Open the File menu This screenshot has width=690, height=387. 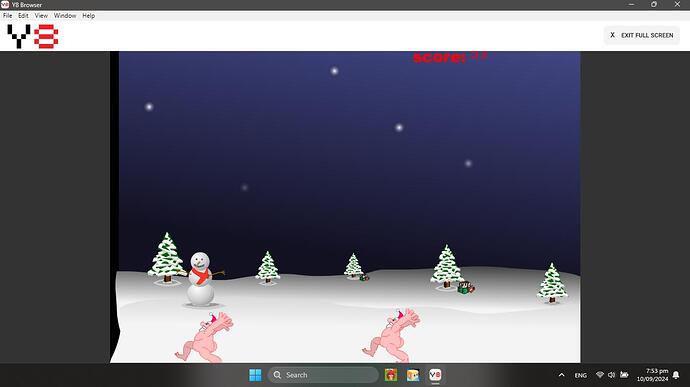pos(7,15)
